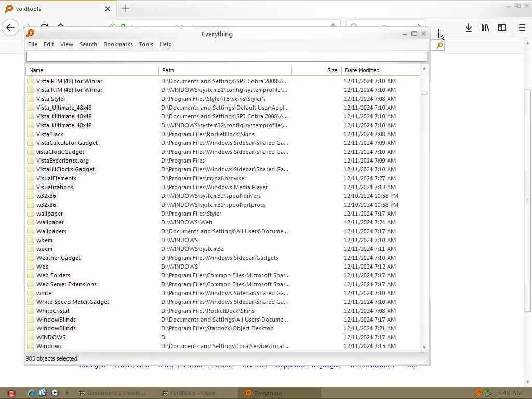
Task: Click the Everything icon in system tray
Action: [x=478, y=393]
